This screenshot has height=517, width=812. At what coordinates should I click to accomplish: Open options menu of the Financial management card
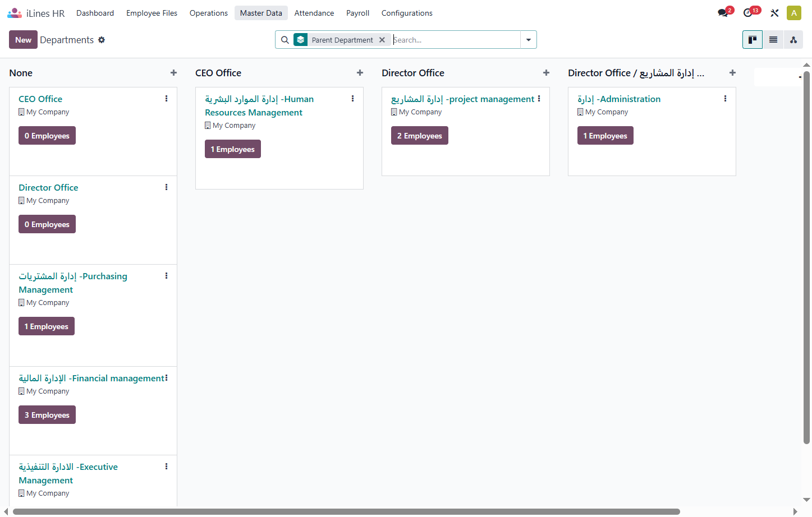[166, 378]
